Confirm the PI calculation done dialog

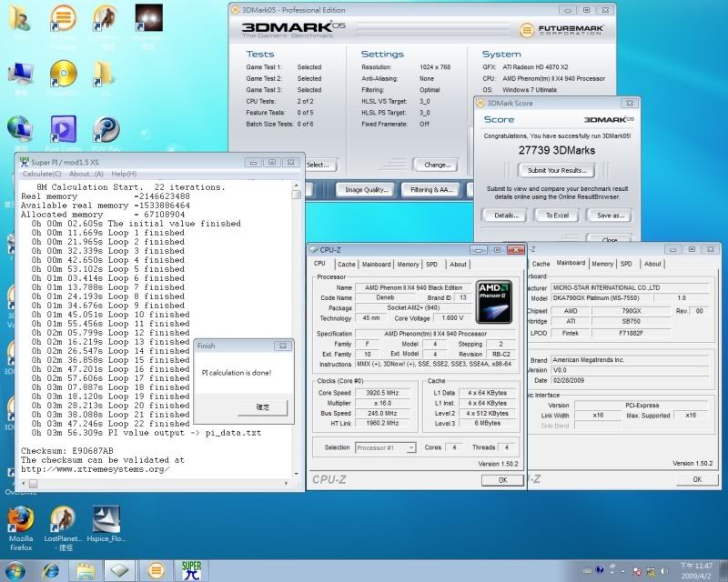click(262, 407)
